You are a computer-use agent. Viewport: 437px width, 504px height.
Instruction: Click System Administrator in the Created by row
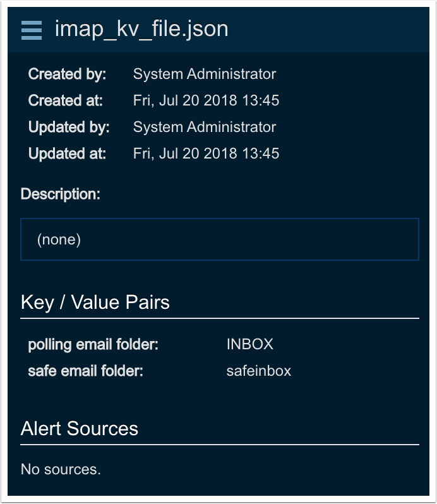(x=204, y=74)
